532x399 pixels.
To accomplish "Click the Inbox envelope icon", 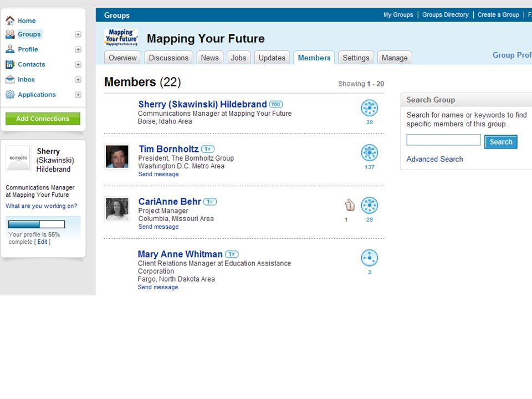I will coord(10,79).
